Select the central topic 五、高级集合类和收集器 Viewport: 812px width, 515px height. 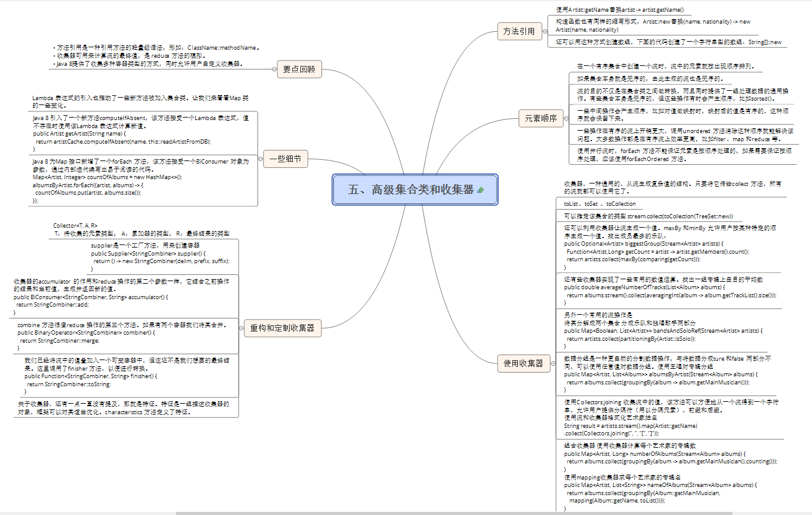[411, 190]
